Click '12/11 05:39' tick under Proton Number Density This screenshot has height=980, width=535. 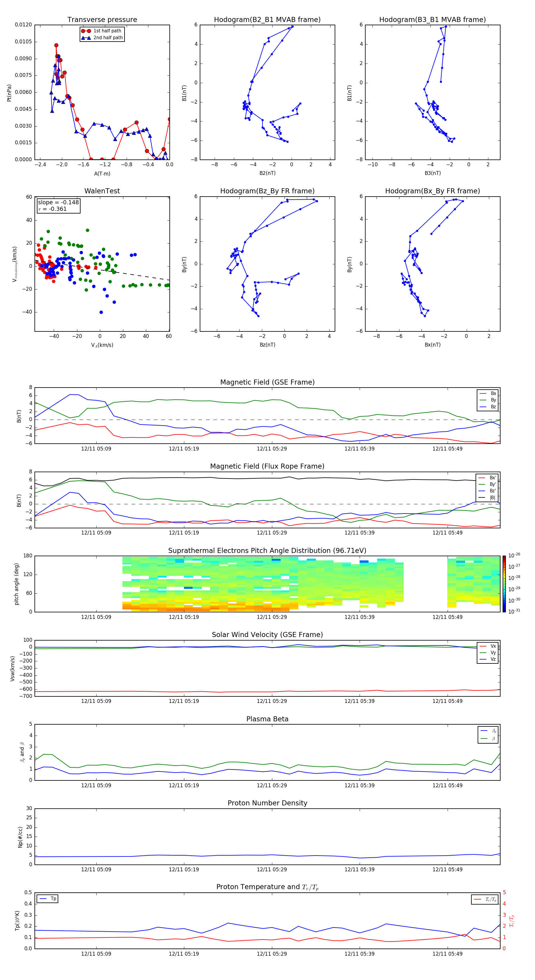(x=359, y=870)
